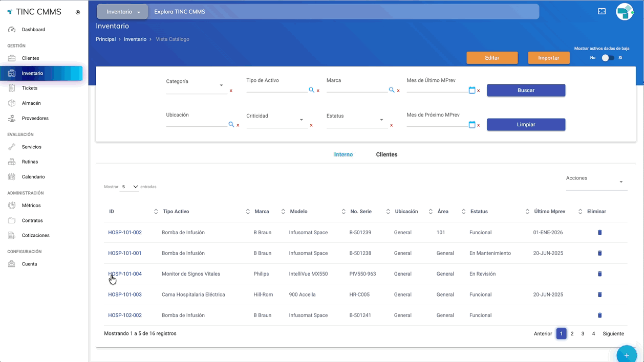Viewport: 644px width, 362px height.
Task: Open Tickets in the sidebar
Action: coord(30,88)
